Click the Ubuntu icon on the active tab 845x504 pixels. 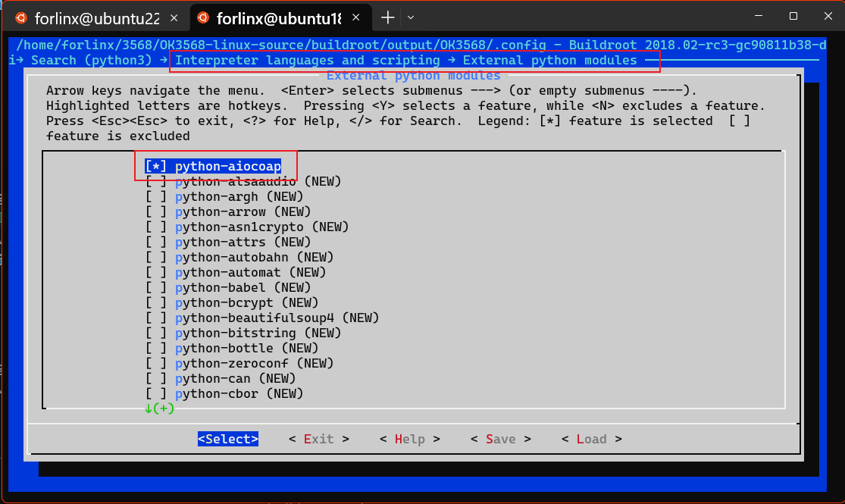coord(203,17)
